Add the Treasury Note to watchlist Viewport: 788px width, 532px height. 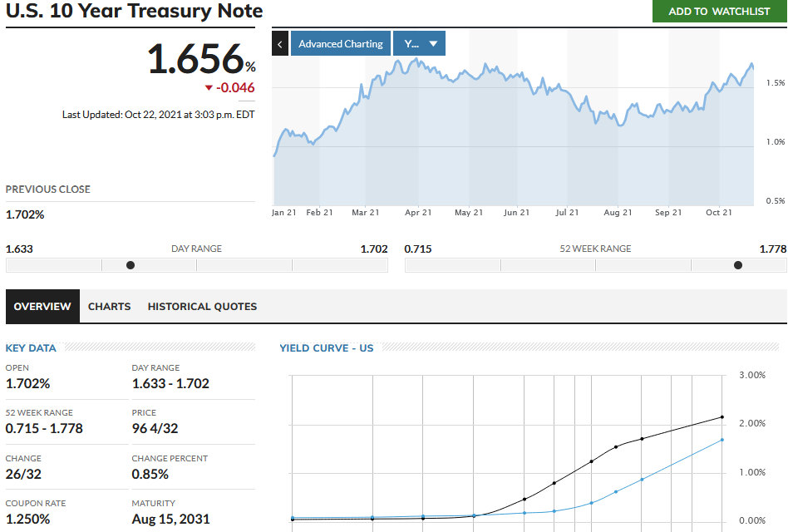tap(719, 11)
